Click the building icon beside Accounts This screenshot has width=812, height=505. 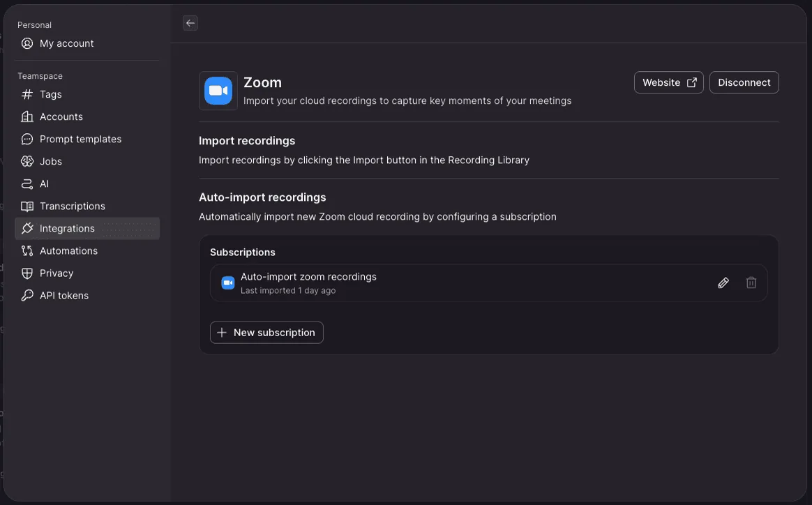(27, 116)
